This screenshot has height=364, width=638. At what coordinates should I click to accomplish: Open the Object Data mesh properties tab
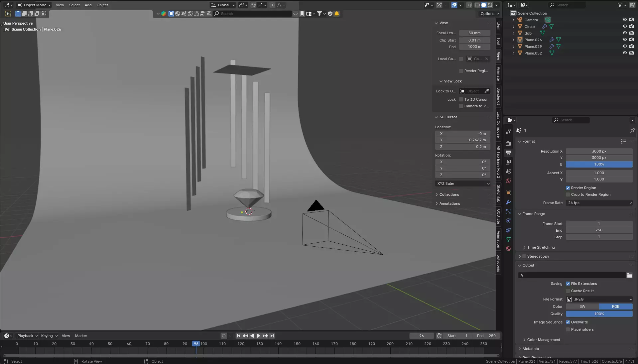(x=508, y=239)
